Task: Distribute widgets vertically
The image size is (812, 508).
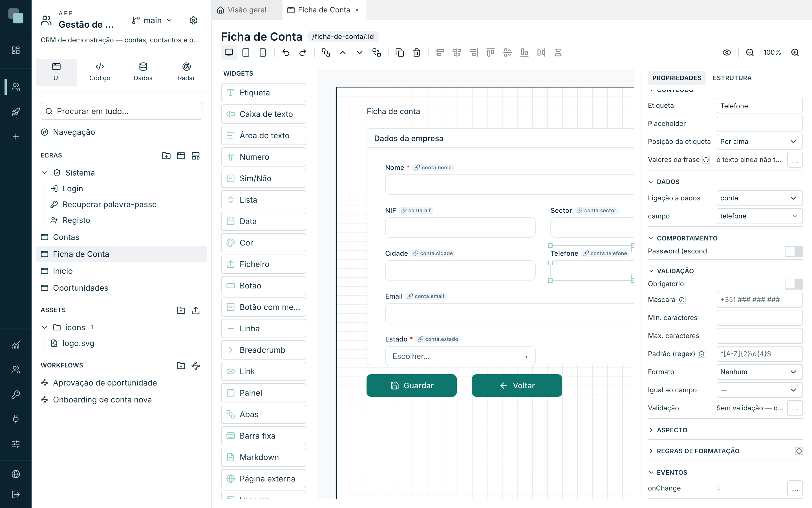Action: click(x=558, y=52)
